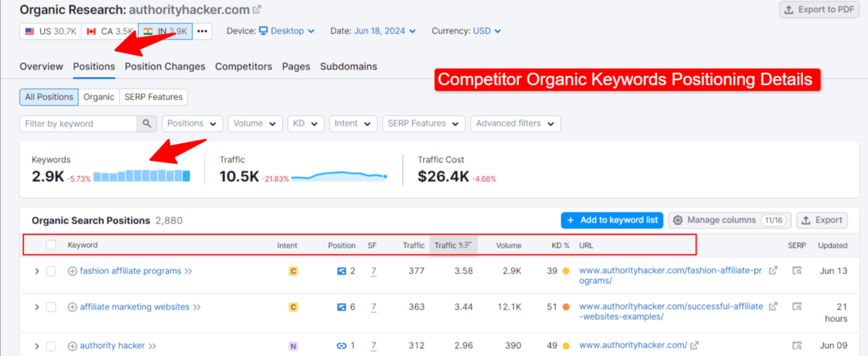This screenshot has width=868, height=356.
Task: Select the US 30.7K database
Action: 51,31
